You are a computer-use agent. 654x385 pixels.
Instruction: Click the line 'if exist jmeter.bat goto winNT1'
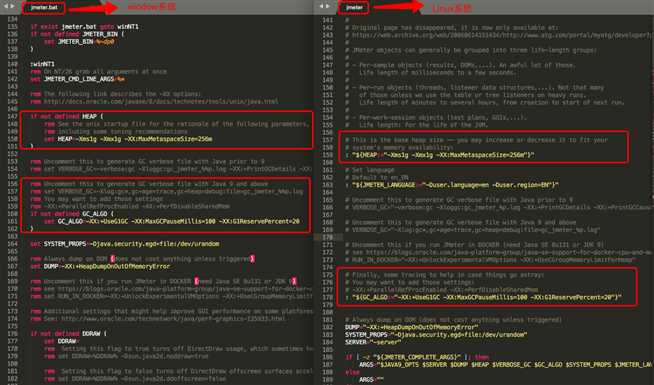click(x=84, y=27)
